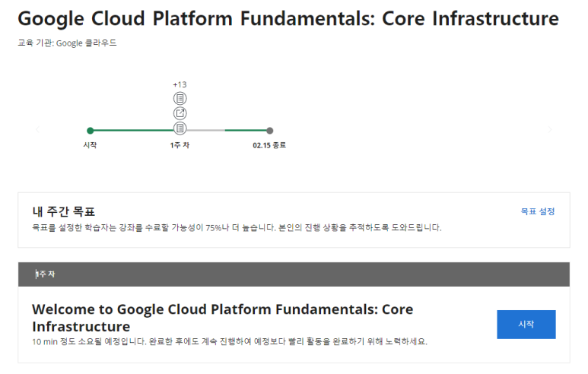Go to previous weeks with left arrow
The image size is (588, 374).
pos(37,130)
